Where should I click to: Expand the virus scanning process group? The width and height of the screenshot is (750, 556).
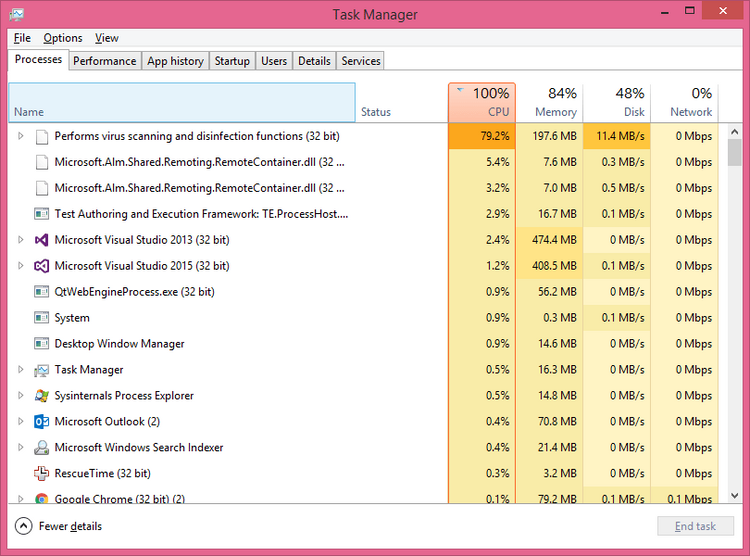coord(20,136)
